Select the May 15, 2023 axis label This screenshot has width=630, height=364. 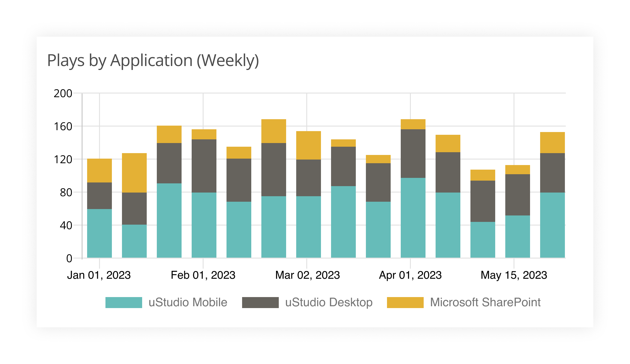click(x=514, y=275)
